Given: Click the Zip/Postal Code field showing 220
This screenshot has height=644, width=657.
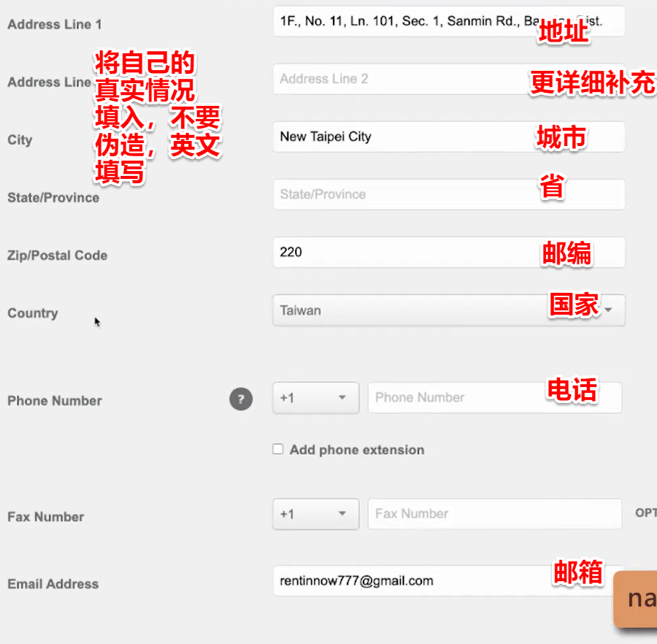Looking at the screenshot, I should pyautogui.click(x=449, y=252).
